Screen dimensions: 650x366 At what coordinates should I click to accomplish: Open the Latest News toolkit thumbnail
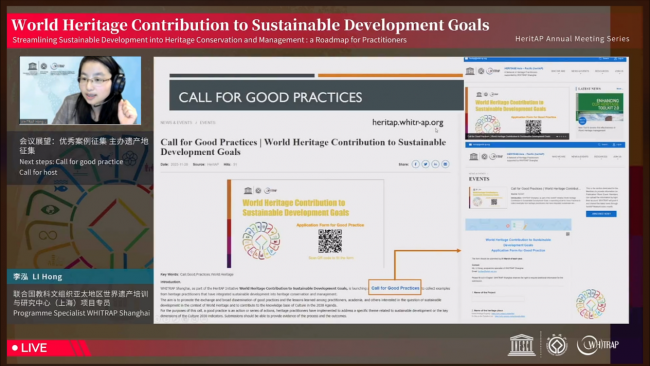point(599,107)
